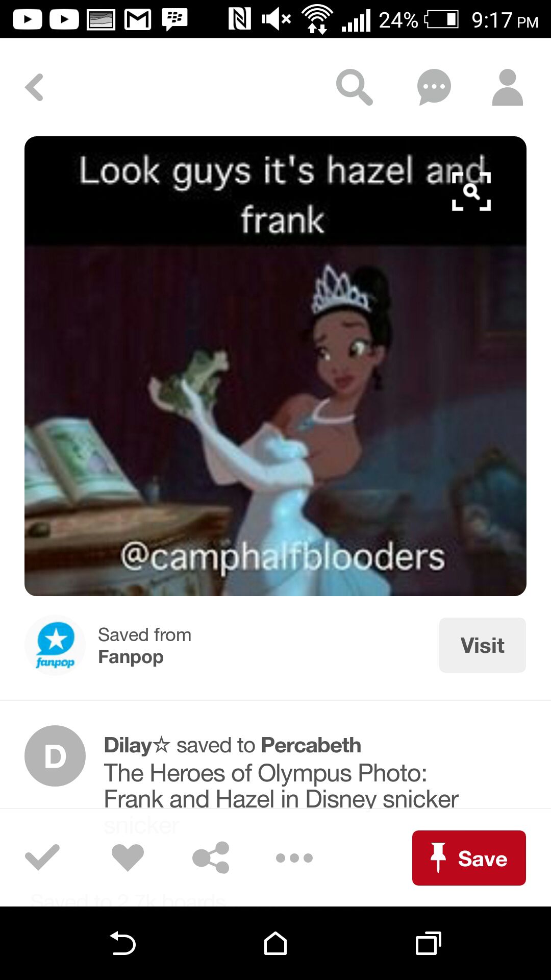Share the pin using share icon
Viewport: 551px width, 980px height.
[x=211, y=857]
